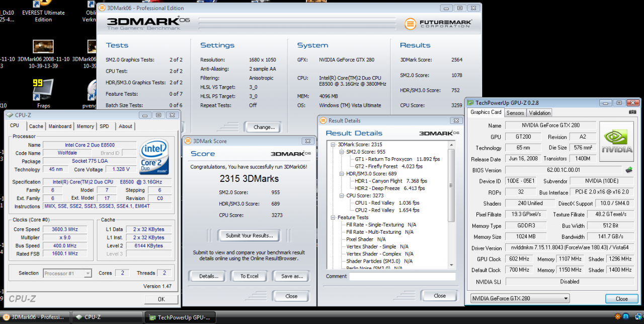This screenshot has height=324, width=644.
Task: Click the 3DMark06 window title bar icon
Action: tap(102, 8)
